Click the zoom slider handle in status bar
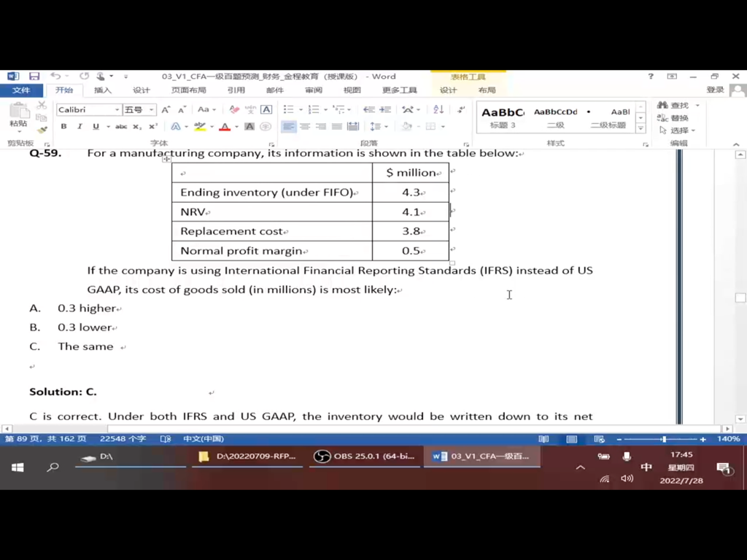The image size is (747, 560). point(664,439)
